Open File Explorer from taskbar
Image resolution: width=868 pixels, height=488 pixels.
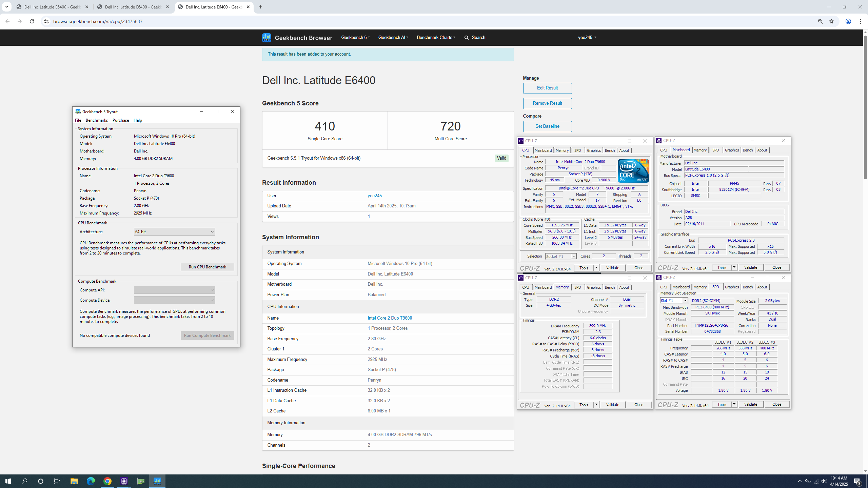pyautogui.click(x=74, y=481)
